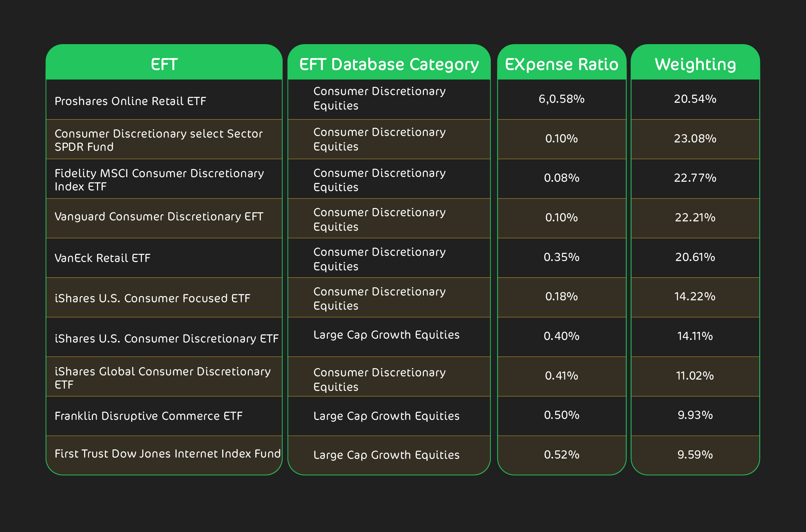Select the "0.10%" expense ratio for Vanguard row
Viewport: 806px width, 532px height.
pos(561,218)
